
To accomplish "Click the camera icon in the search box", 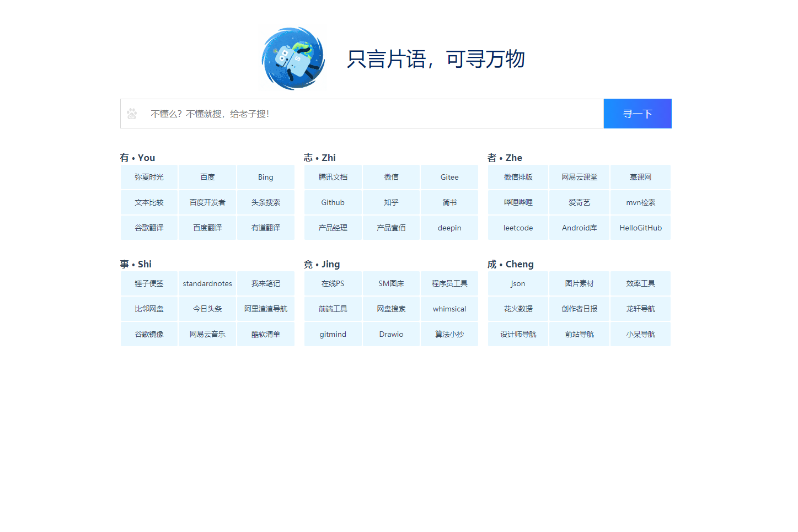I will click(132, 113).
